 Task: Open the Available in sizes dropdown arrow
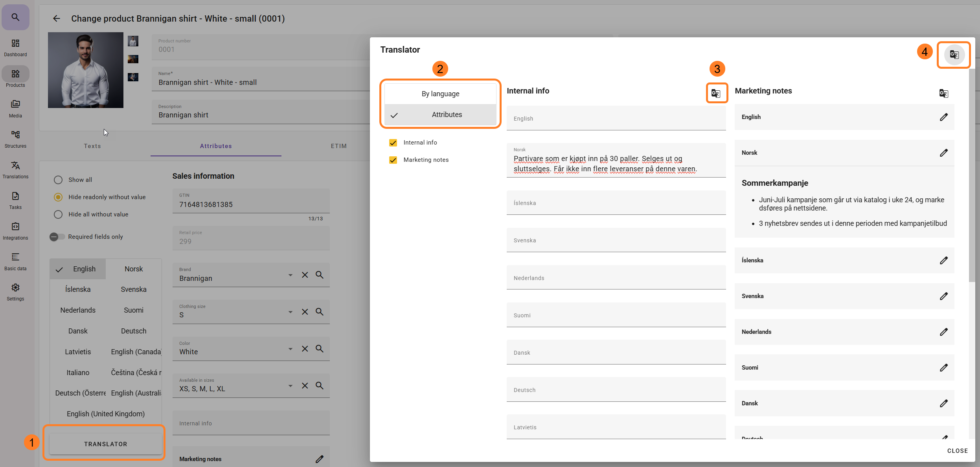click(x=290, y=386)
